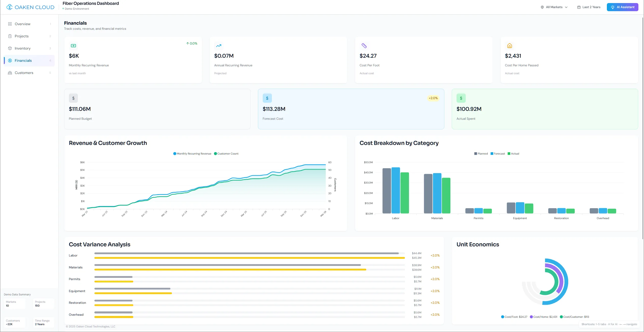Toggle the Forecast legend in Cost Breakdown chart
The image size is (644, 332).
coord(498,154)
